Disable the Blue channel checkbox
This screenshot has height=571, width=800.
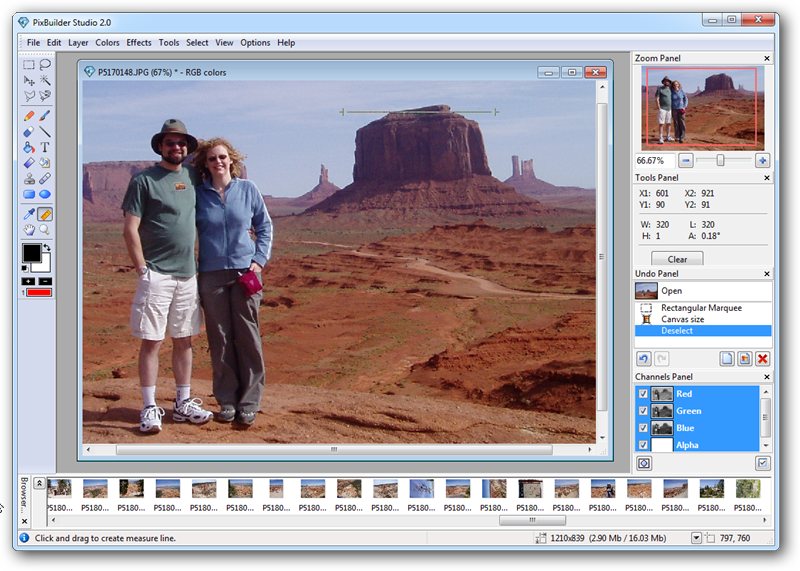643,428
